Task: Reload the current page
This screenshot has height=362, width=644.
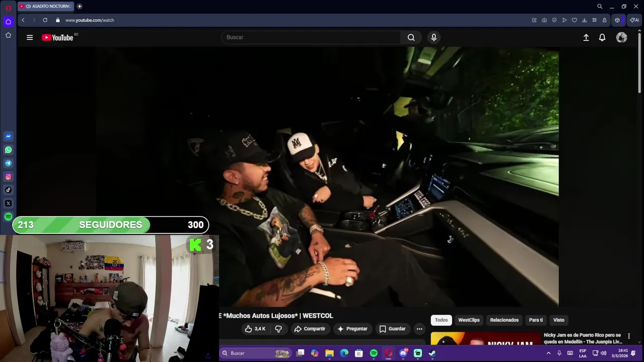Action: [x=45, y=20]
